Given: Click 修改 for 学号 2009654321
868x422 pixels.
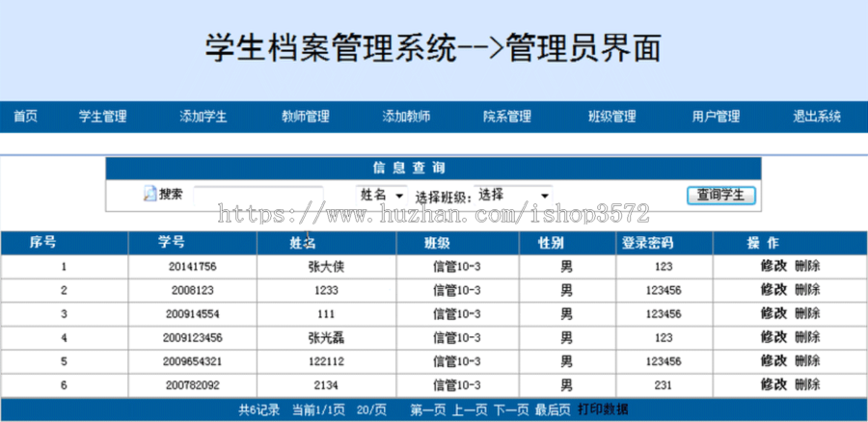Looking at the screenshot, I should coord(773,361).
